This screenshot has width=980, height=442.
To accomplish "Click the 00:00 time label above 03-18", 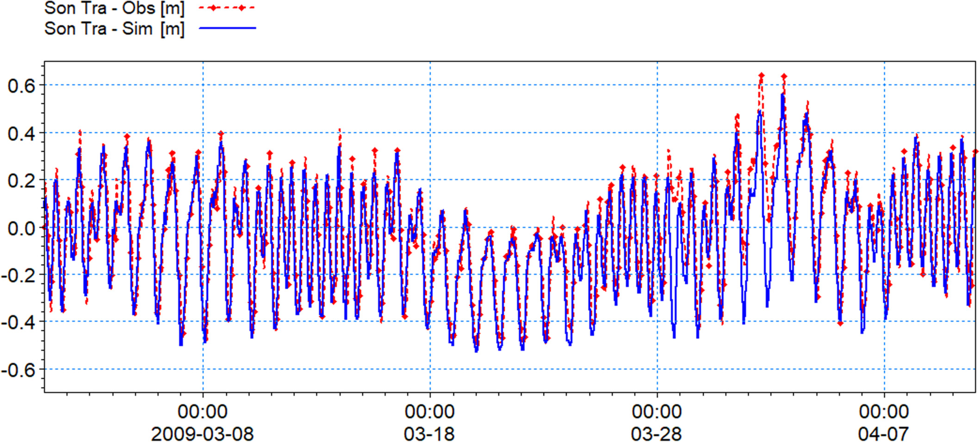I will coord(430,411).
